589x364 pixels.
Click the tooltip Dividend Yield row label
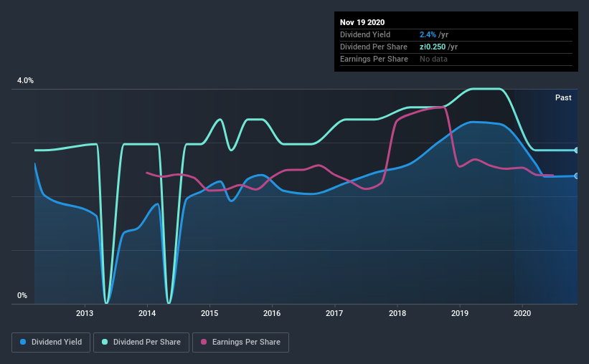365,34
